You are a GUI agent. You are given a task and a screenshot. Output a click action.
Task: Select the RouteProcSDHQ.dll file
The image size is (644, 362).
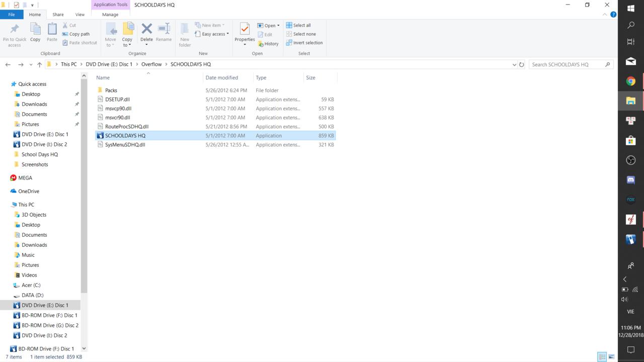pos(126,127)
